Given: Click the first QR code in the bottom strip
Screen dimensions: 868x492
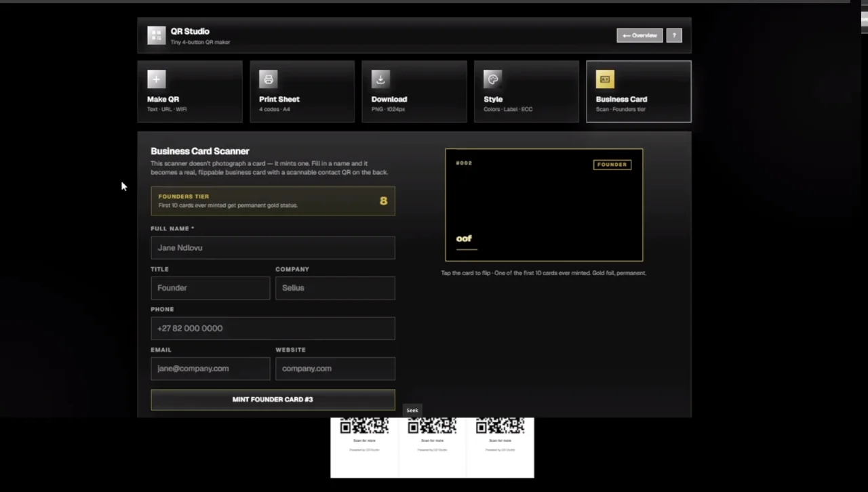Looking at the screenshot, I should pyautogui.click(x=364, y=426).
